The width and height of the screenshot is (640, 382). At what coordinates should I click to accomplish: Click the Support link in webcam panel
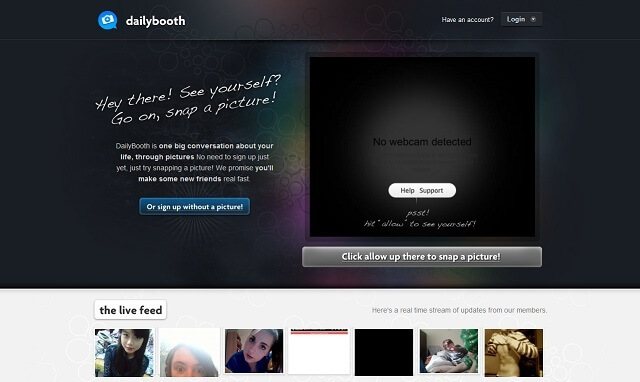pyautogui.click(x=431, y=191)
